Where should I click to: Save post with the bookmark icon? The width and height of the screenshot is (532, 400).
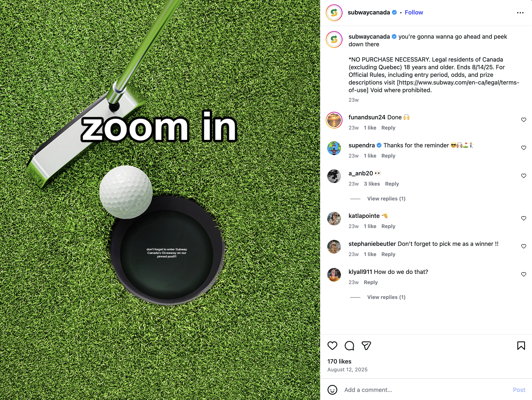click(521, 346)
